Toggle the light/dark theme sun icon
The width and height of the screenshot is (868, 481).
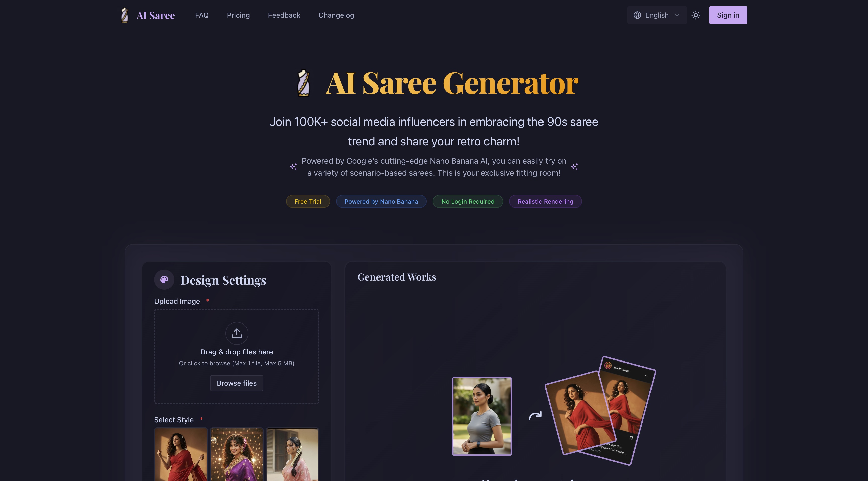point(696,15)
